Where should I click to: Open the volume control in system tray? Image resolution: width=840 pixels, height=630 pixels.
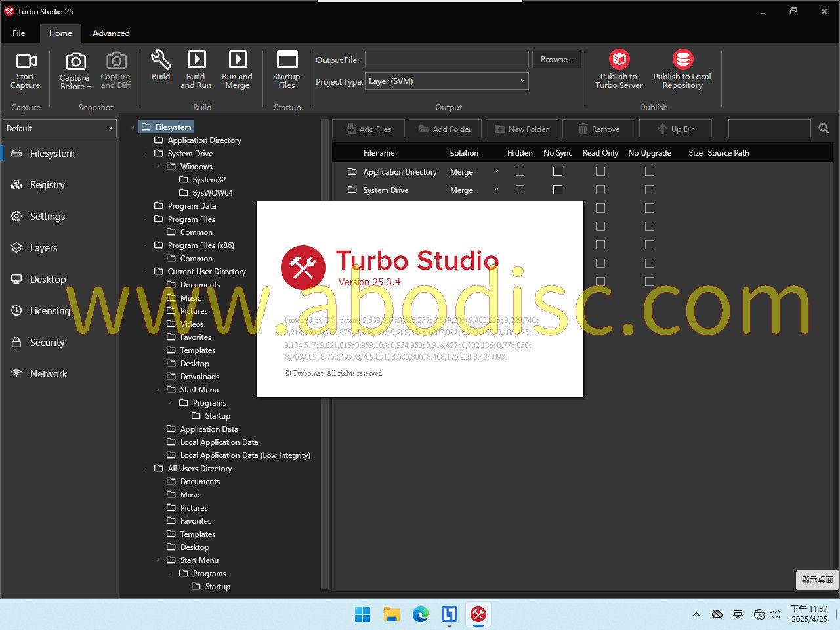[775, 614]
